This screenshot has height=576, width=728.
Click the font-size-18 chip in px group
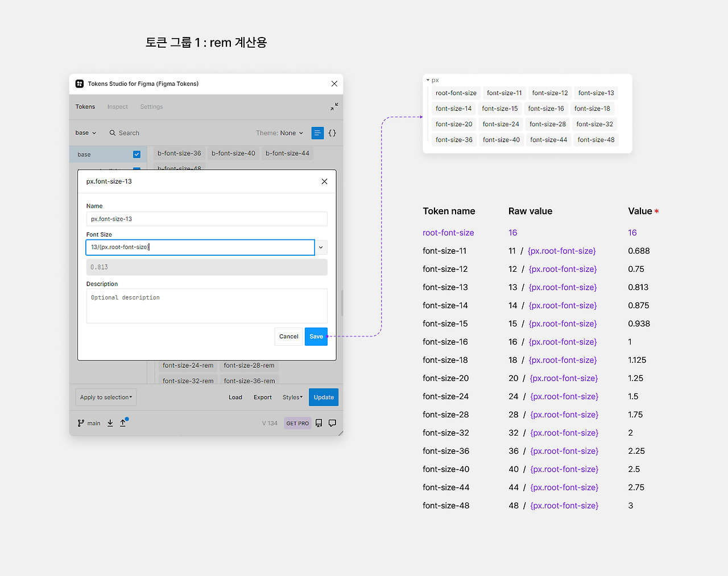coord(592,109)
